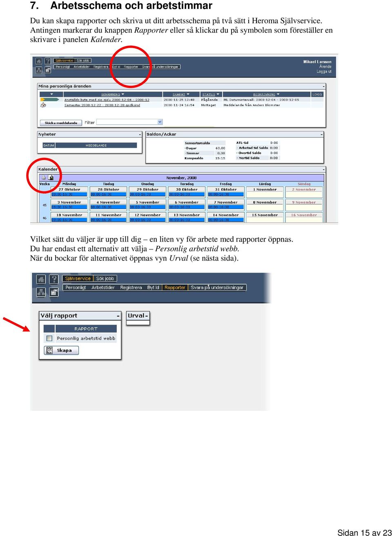Click the November, 2008 calendar title
This screenshot has width=392, height=536.
[181, 178]
